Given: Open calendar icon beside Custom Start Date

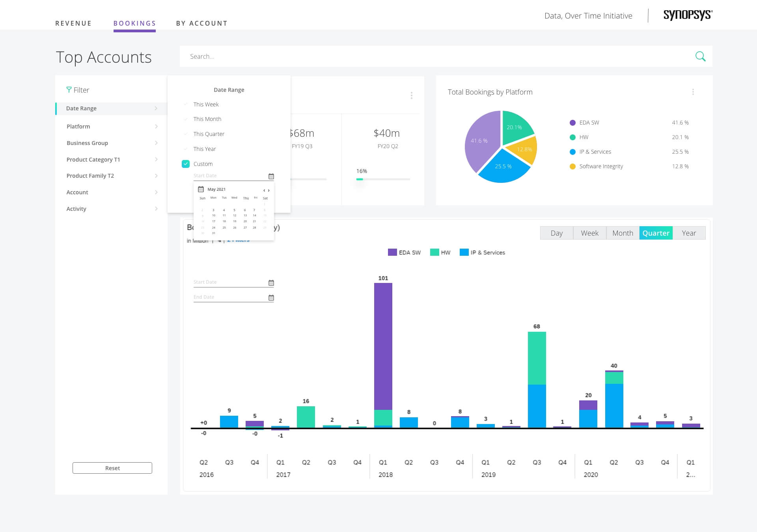Looking at the screenshot, I should pos(271,176).
